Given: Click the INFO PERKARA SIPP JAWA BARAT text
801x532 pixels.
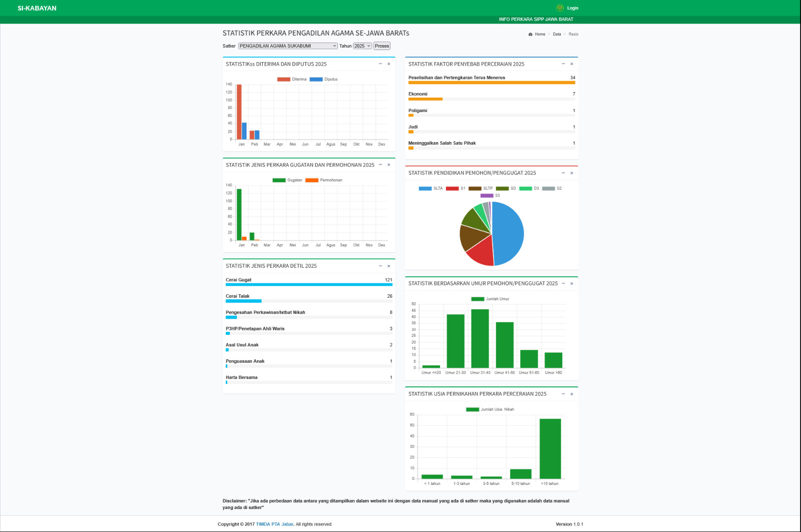Looking at the screenshot, I should click(536, 20).
